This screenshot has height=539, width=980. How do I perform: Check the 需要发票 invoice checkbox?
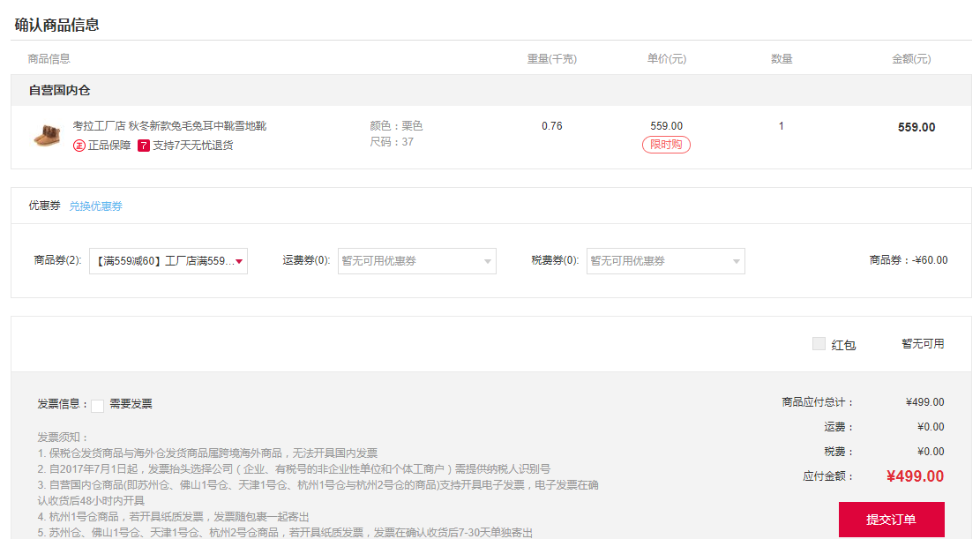coord(98,406)
